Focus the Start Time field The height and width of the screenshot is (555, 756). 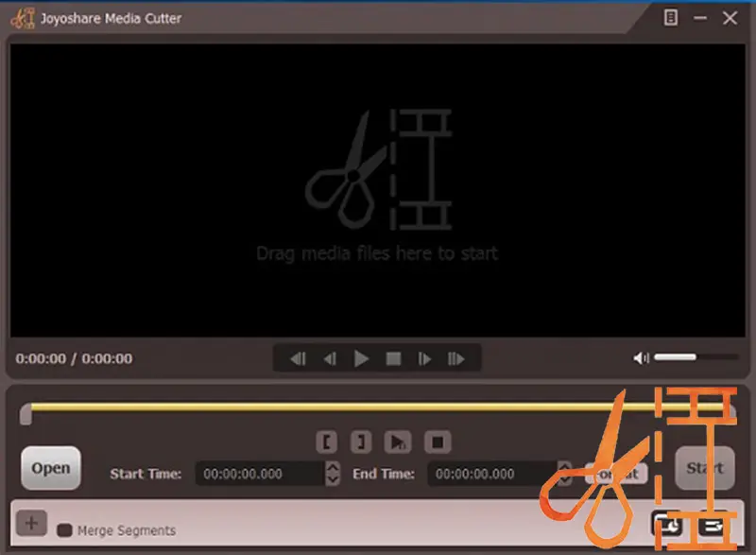[261, 474]
